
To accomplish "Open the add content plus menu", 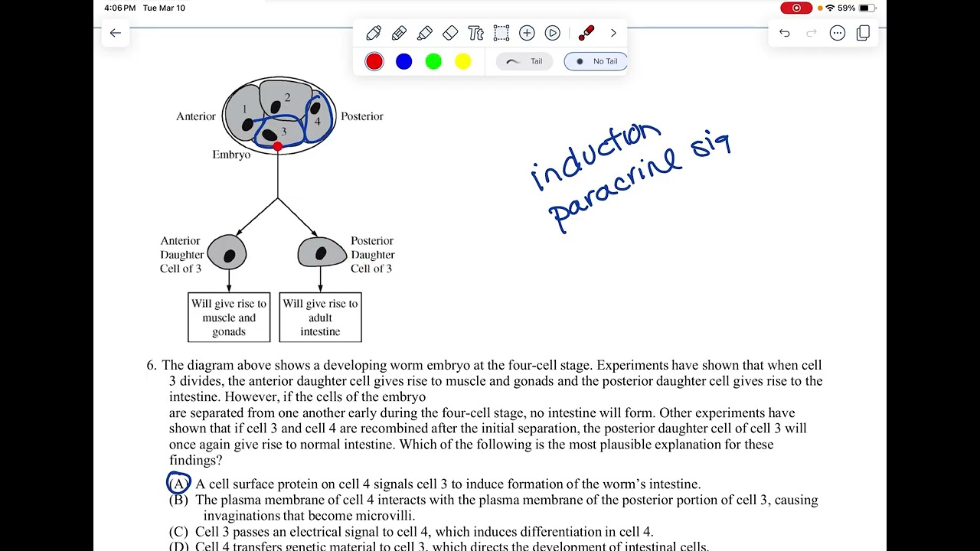I will coord(527,33).
